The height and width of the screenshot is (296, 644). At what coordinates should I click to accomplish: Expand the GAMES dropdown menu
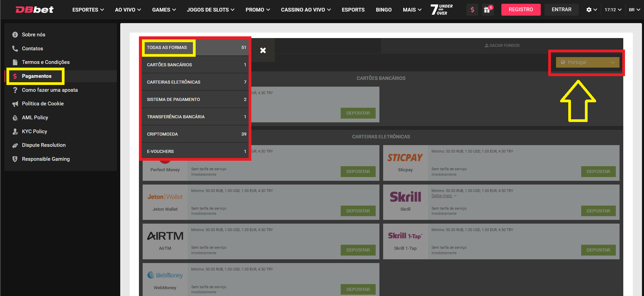[x=164, y=10]
